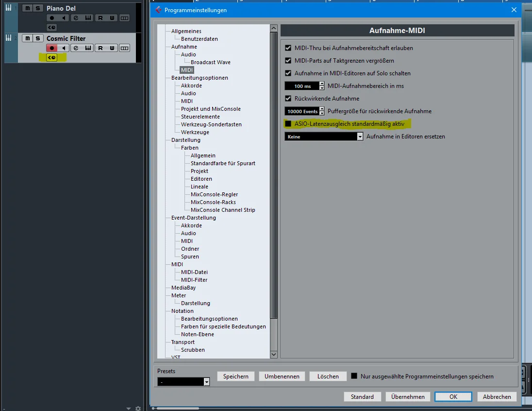Select Broadcast Wave tree entry
This screenshot has width=532, height=411.
(210, 62)
